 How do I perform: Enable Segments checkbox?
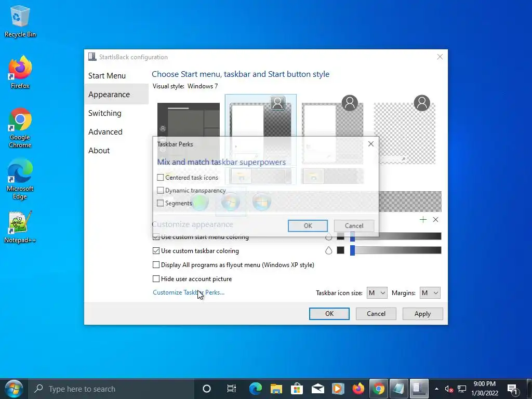160,203
